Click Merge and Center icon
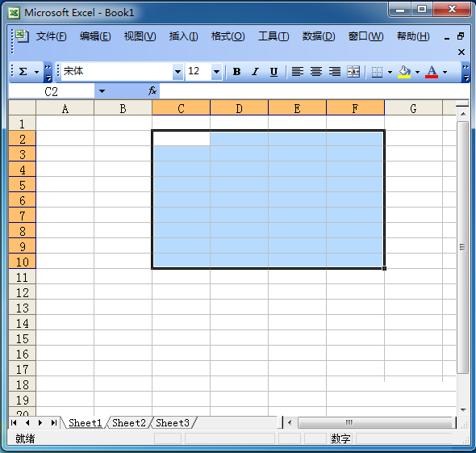This screenshot has width=476, height=453. coord(353,72)
